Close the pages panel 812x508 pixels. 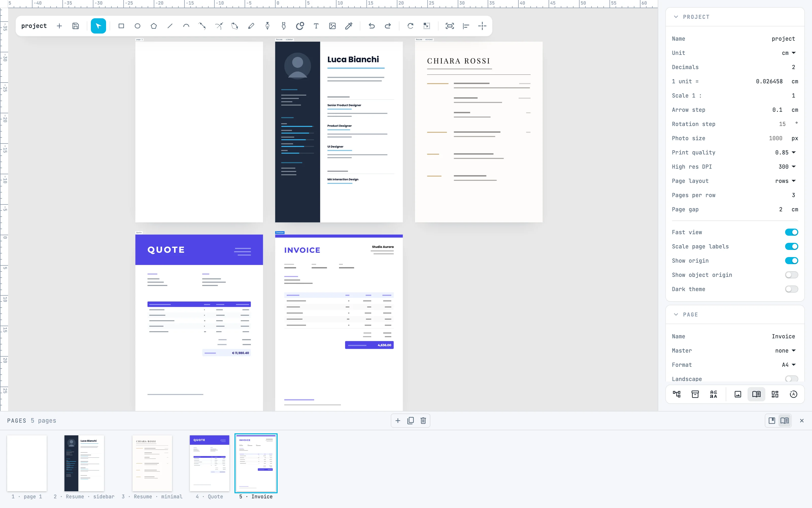802,421
